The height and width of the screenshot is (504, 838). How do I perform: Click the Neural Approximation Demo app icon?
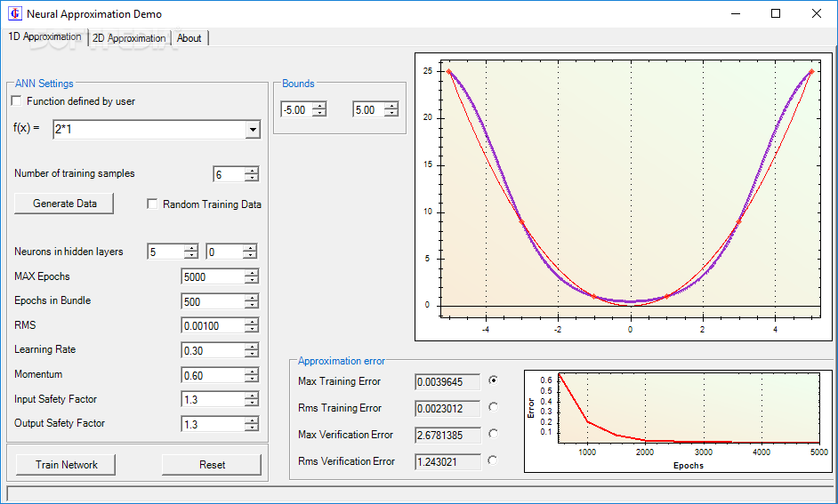tap(15, 13)
